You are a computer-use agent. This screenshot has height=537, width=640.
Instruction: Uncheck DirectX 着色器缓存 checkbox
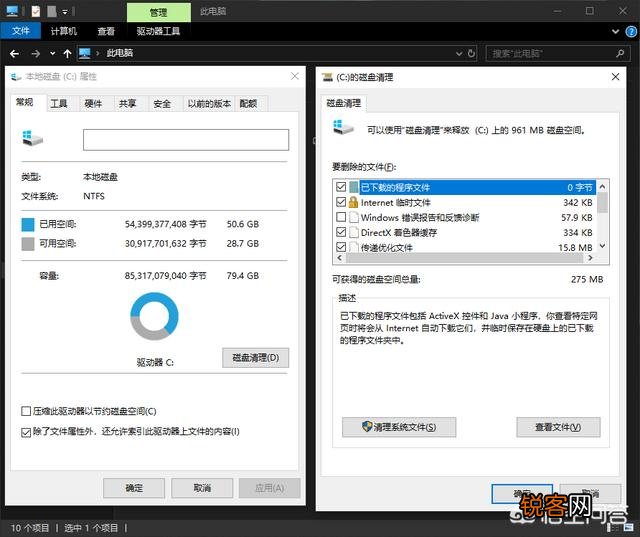[341, 232]
